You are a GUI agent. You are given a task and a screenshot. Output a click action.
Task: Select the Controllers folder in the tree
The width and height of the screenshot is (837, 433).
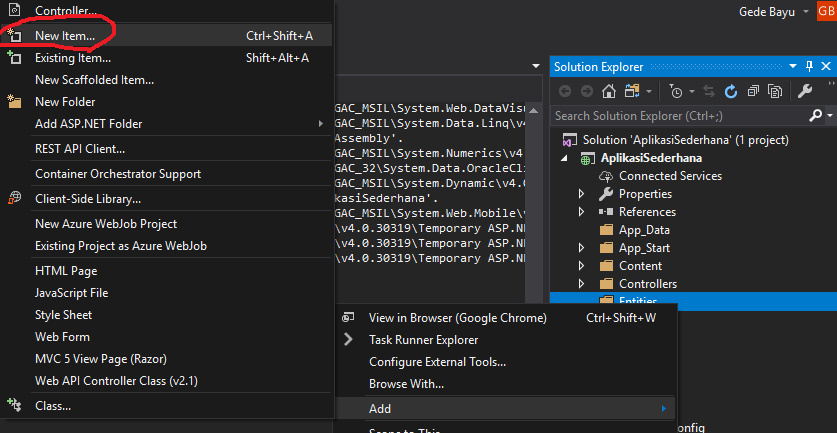click(647, 284)
